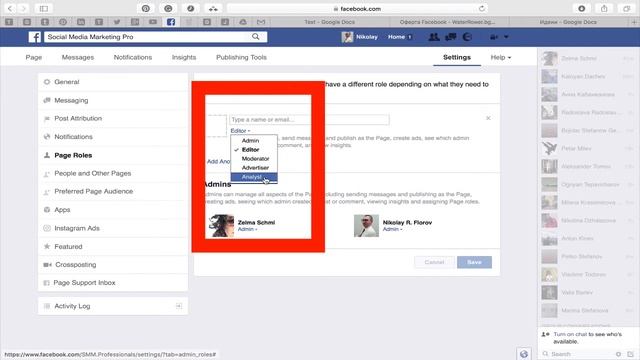Remove the new role row with X
The width and height of the screenshot is (640, 360).
tap(488, 118)
